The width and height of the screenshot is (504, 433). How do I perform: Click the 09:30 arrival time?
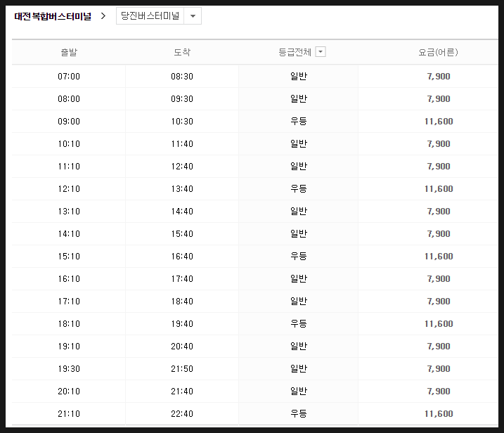click(182, 98)
